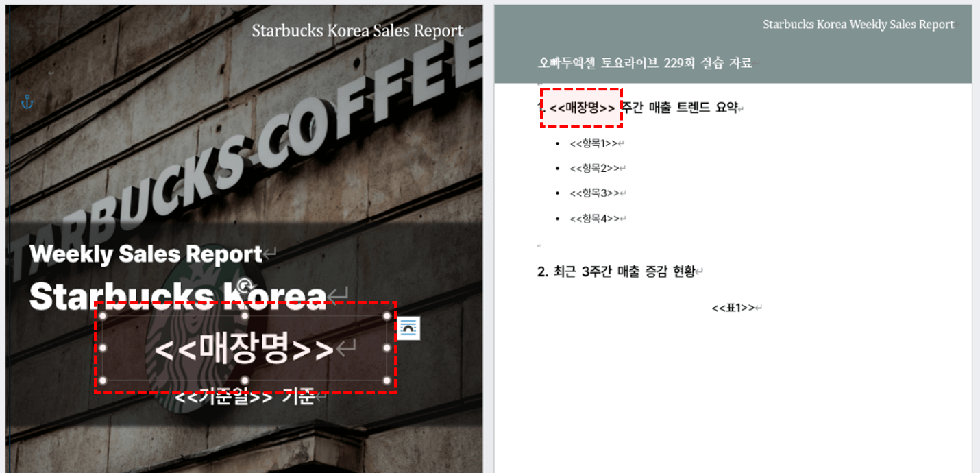The height and width of the screenshot is (473, 980).
Task: Click the top-right resize handle of the text box
Action: coord(387,316)
